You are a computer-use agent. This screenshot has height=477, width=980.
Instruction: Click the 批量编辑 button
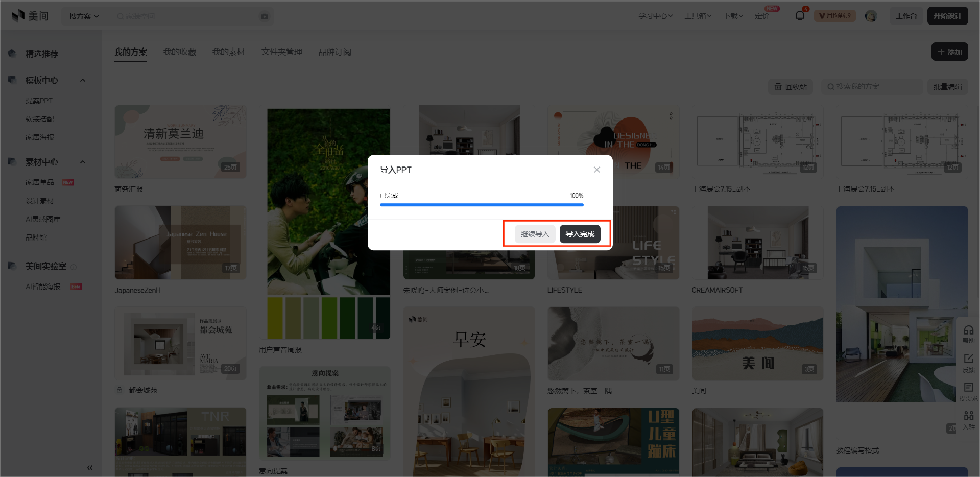(x=947, y=87)
